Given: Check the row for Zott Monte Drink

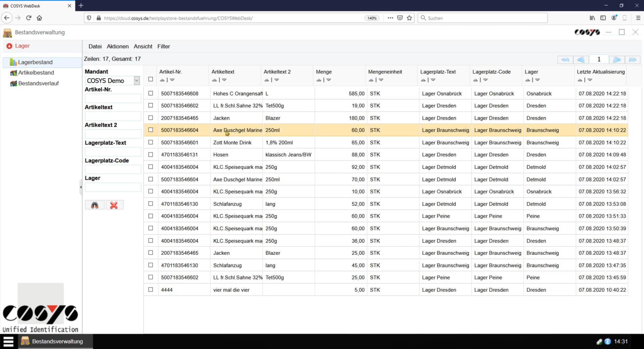Looking at the screenshot, I should coord(151,142).
